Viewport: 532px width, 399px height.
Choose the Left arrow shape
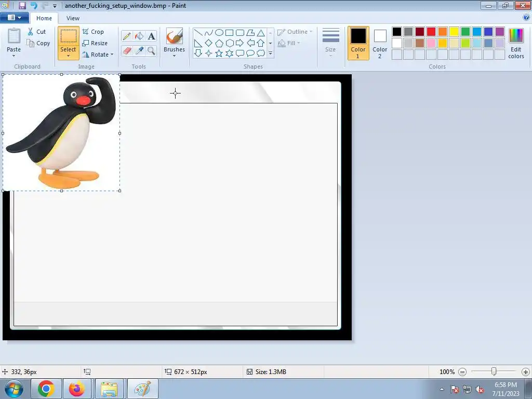(x=250, y=43)
